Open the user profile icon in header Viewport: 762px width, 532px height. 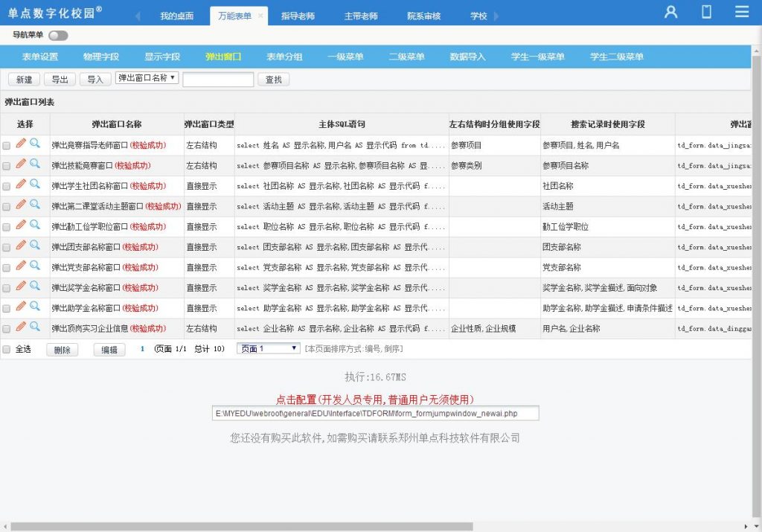point(671,12)
